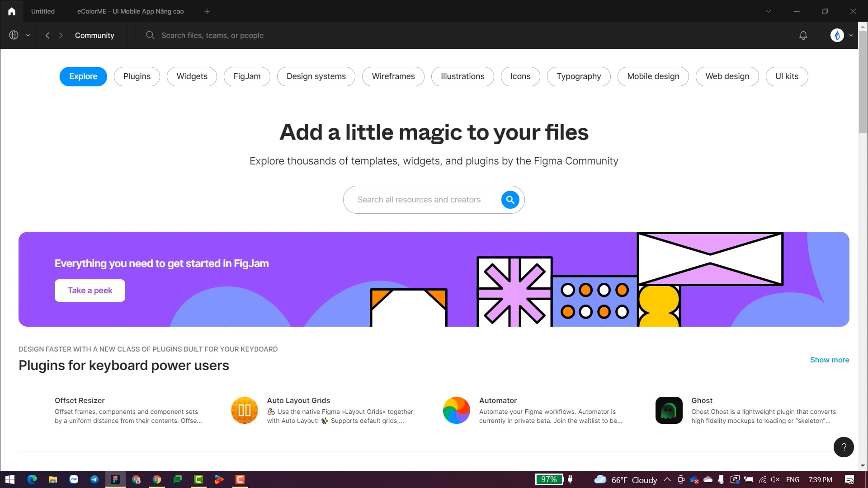Add a new tab with the plus icon

[x=207, y=11]
